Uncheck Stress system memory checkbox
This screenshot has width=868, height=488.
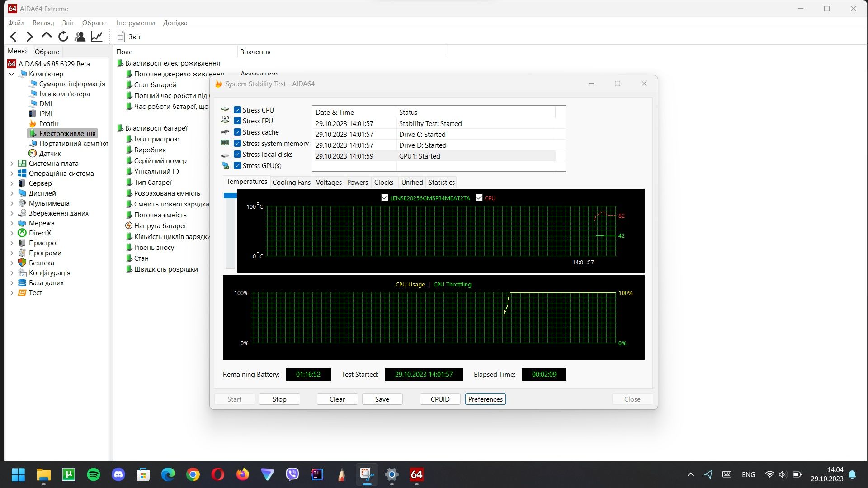237,143
